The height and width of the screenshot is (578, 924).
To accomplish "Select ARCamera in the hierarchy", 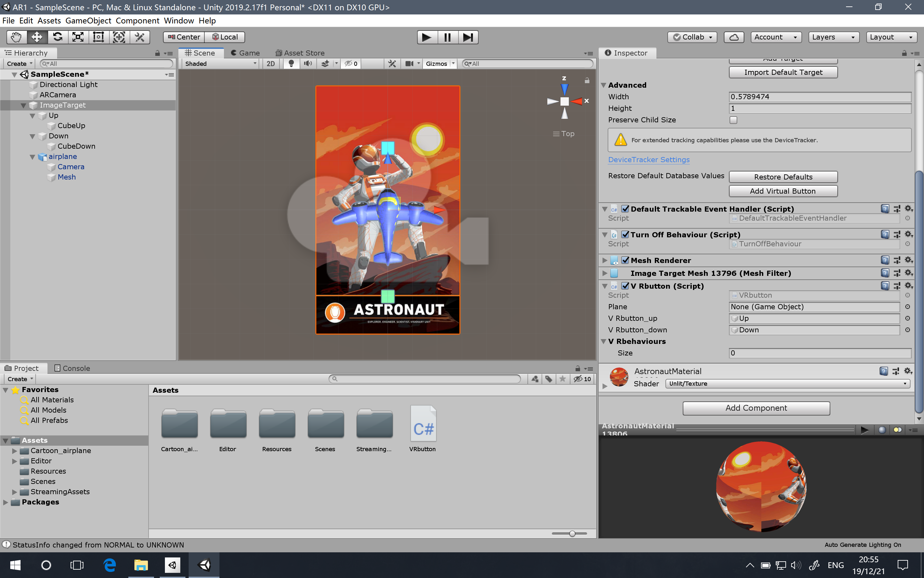I will pyautogui.click(x=58, y=95).
